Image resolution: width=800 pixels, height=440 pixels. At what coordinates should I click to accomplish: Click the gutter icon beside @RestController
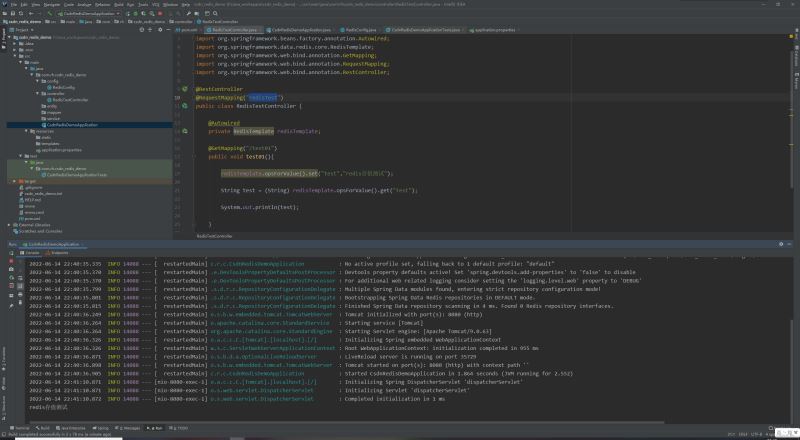185,89
